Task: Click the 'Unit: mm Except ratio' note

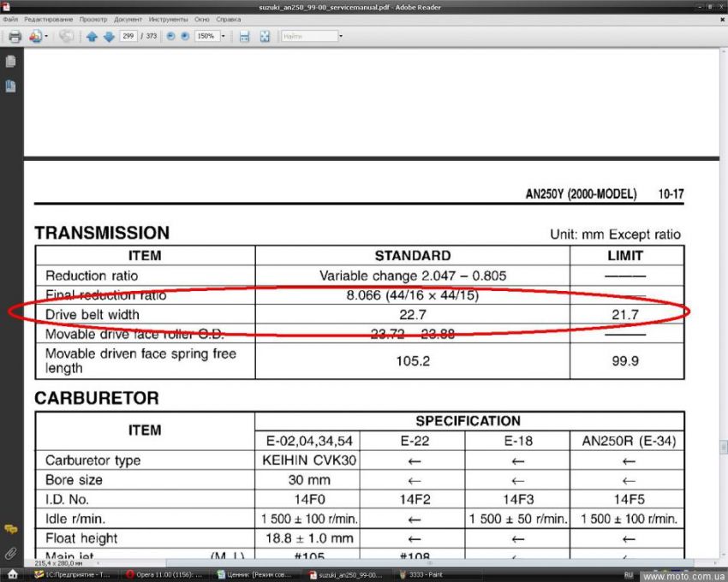Action: coord(615,235)
